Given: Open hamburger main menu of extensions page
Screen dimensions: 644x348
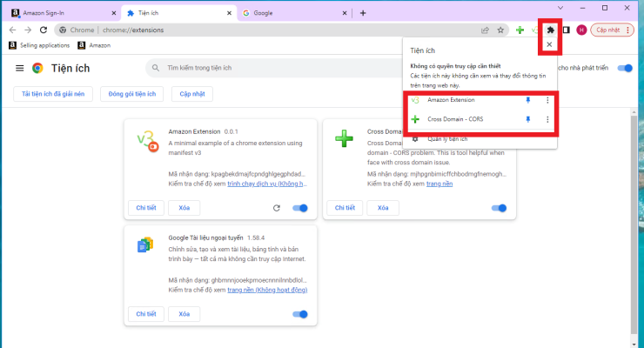Looking at the screenshot, I should click(x=19, y=68).
